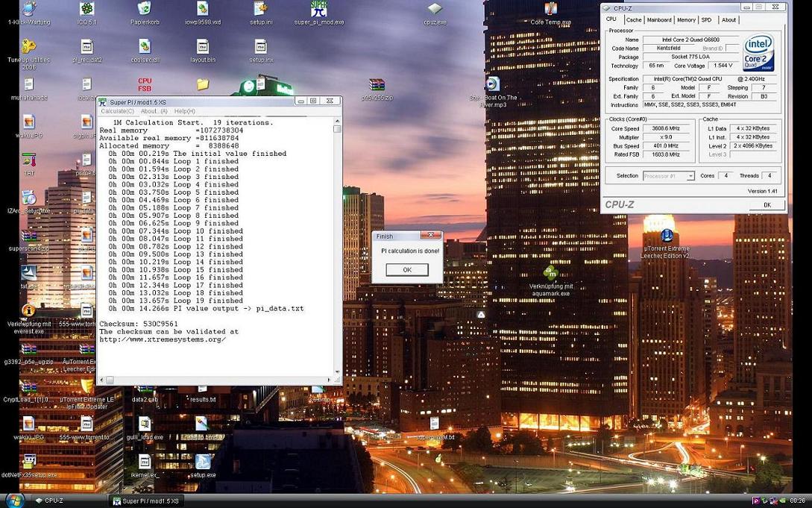Open the 1-Klick-Wartung desktop icon

[x=29, y=13]
